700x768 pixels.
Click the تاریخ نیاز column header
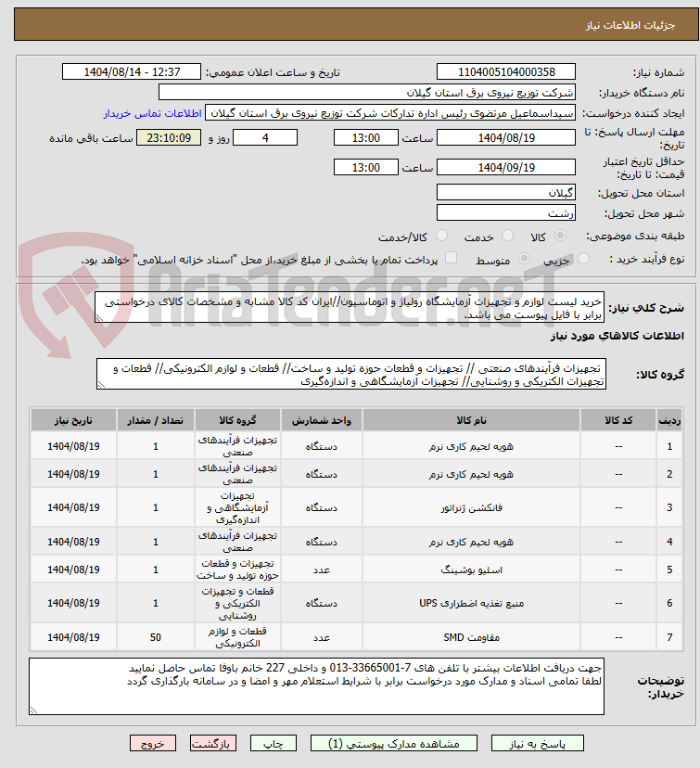click(73, 420)
